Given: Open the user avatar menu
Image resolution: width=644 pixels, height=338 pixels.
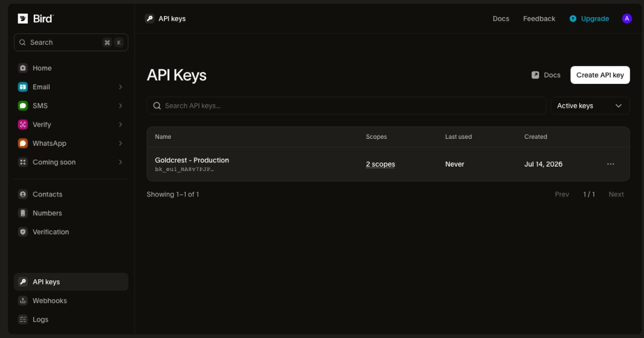Looking at the screenshot, I should click(x=627, y=19).
